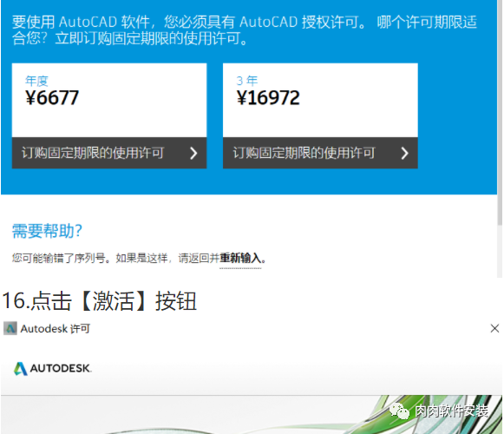
Task: Select the 年度 ¥6677 price card
Action: [x=109, y=100]
